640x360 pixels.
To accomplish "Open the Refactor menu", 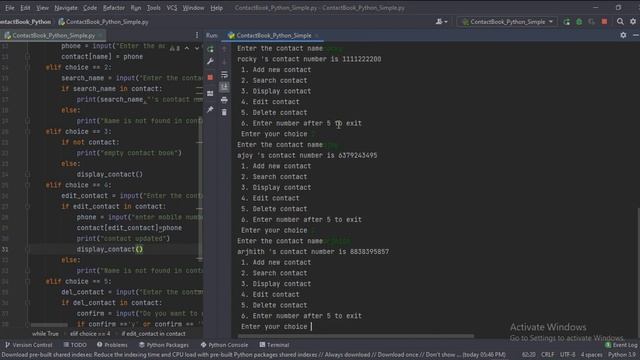I will (x=114, y=8).
